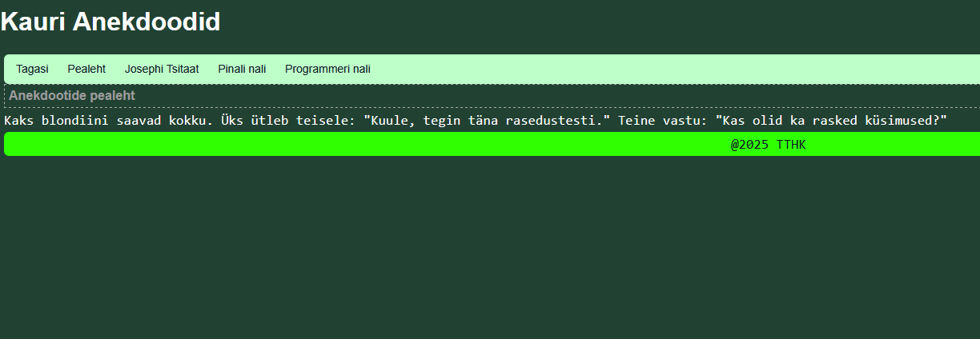
Task: Go back using the Tagasi link
Action: tap(32, 70)
